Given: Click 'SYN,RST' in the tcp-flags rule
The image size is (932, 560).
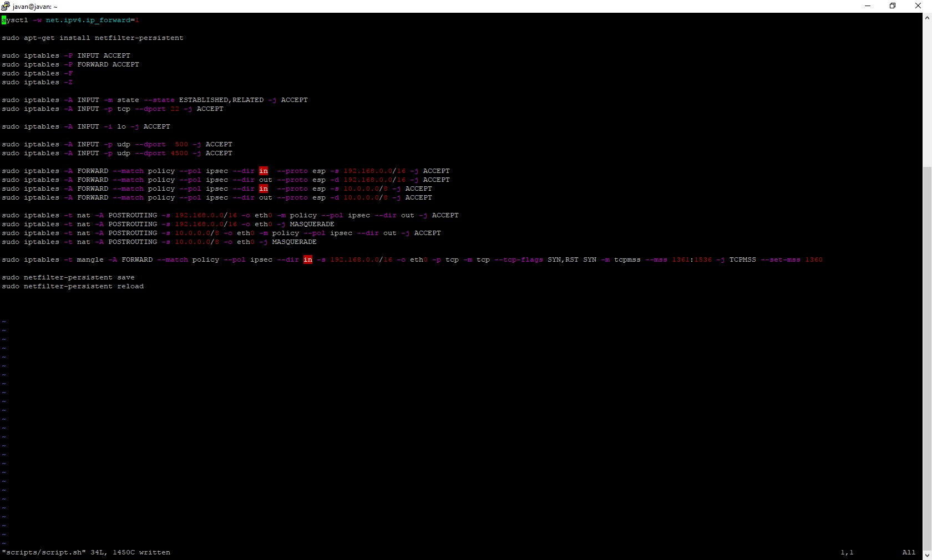Looking at the screenshot, I should pos(563,259).
